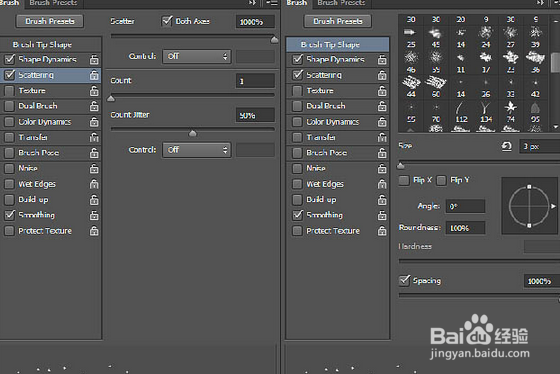
Task: Open Scattering section in right panel
Action: click(x=324, y=75)
